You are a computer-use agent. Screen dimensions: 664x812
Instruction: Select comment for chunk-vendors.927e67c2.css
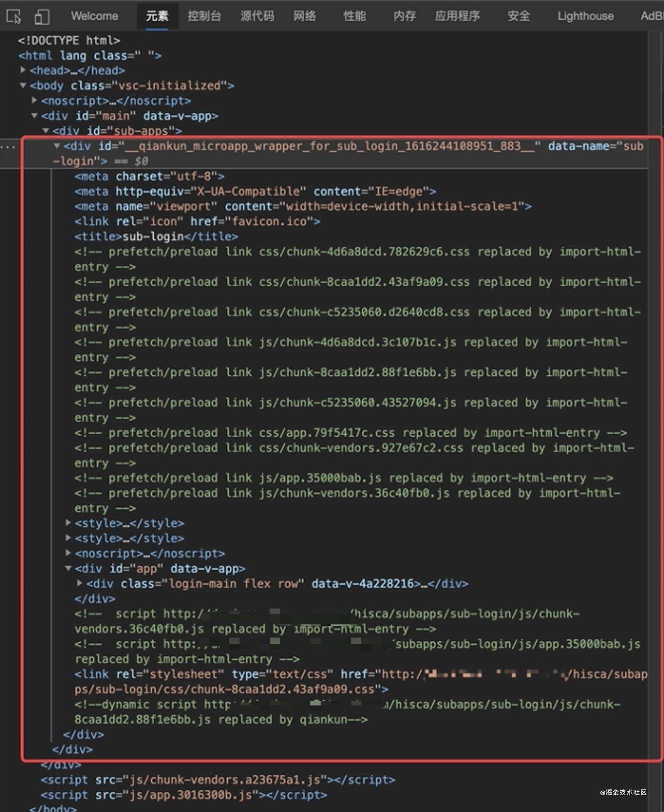(x=354, y=456)
